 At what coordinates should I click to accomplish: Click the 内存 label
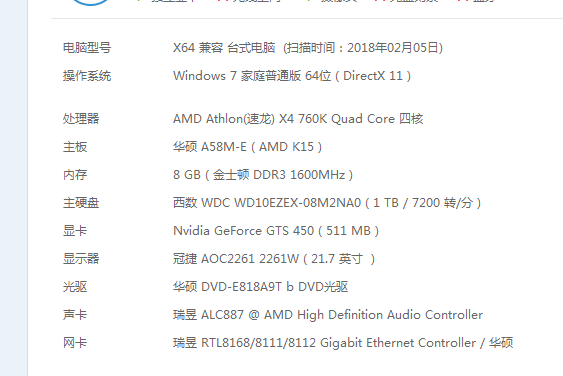tap(75, 175)
